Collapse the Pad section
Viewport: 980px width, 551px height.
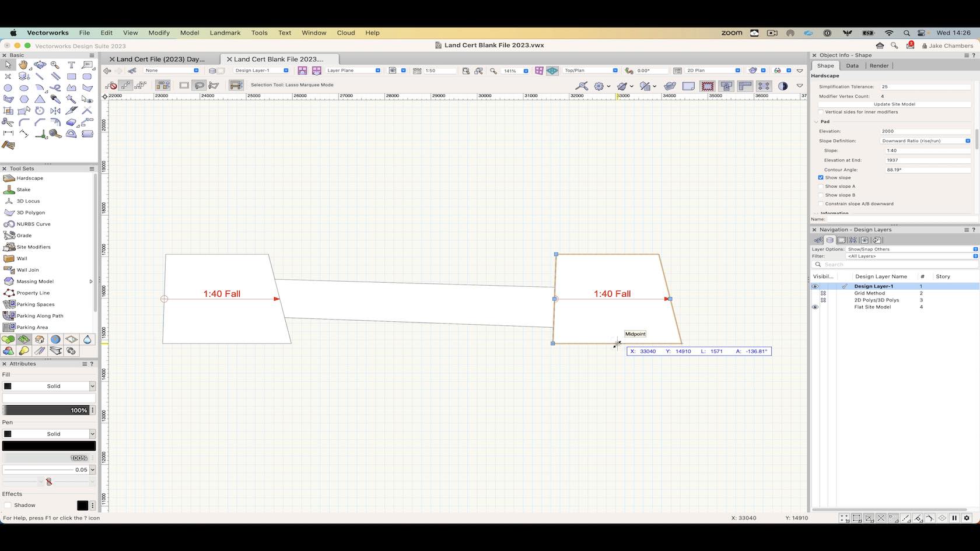pos(816,122)
